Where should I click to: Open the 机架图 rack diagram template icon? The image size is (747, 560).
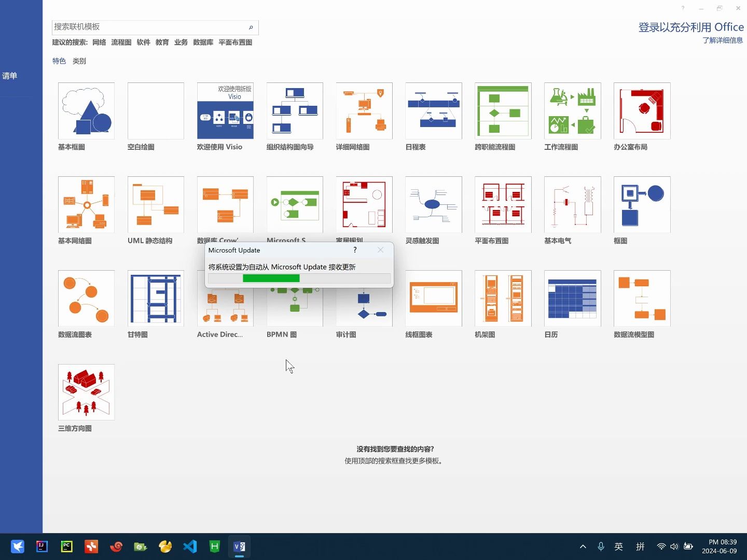(503, 299)
